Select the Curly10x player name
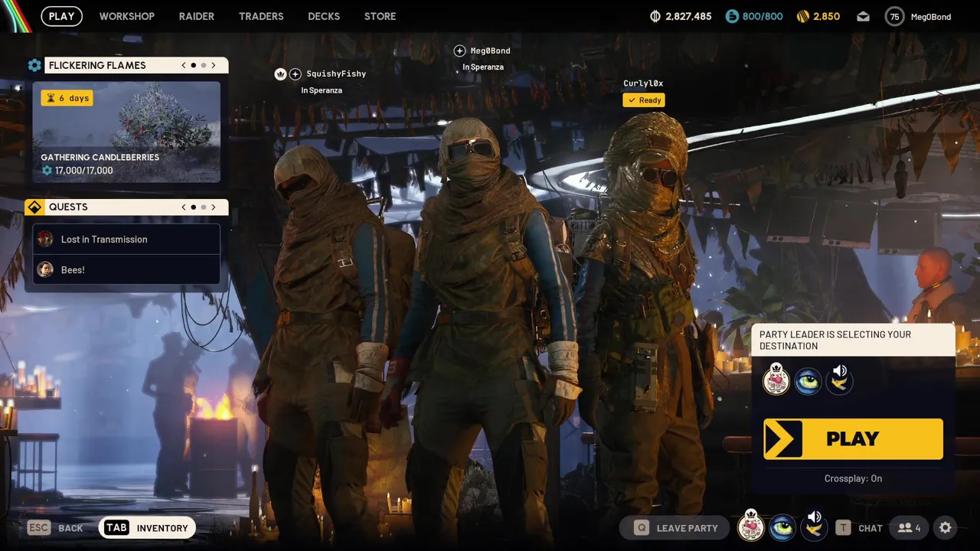Image resolution: width=980 pixels, height=551 pixels. pyautogui.click(x=643, y=83)
